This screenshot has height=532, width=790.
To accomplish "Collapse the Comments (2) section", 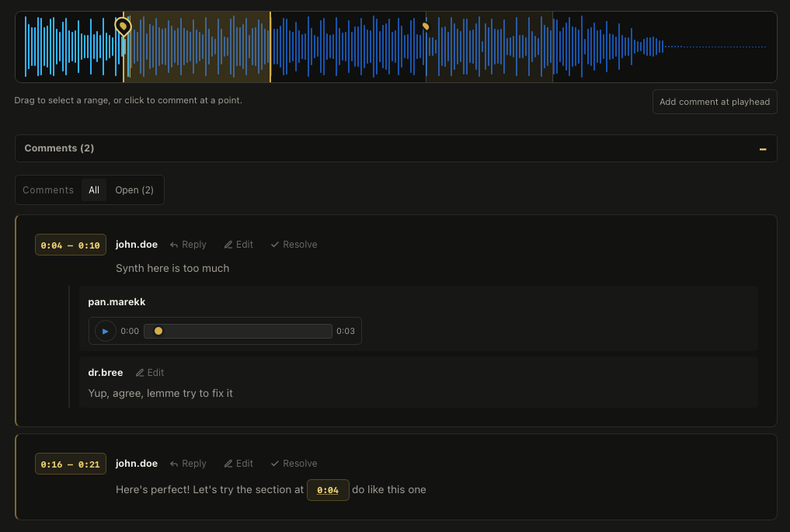I will [x=763, y=148].
